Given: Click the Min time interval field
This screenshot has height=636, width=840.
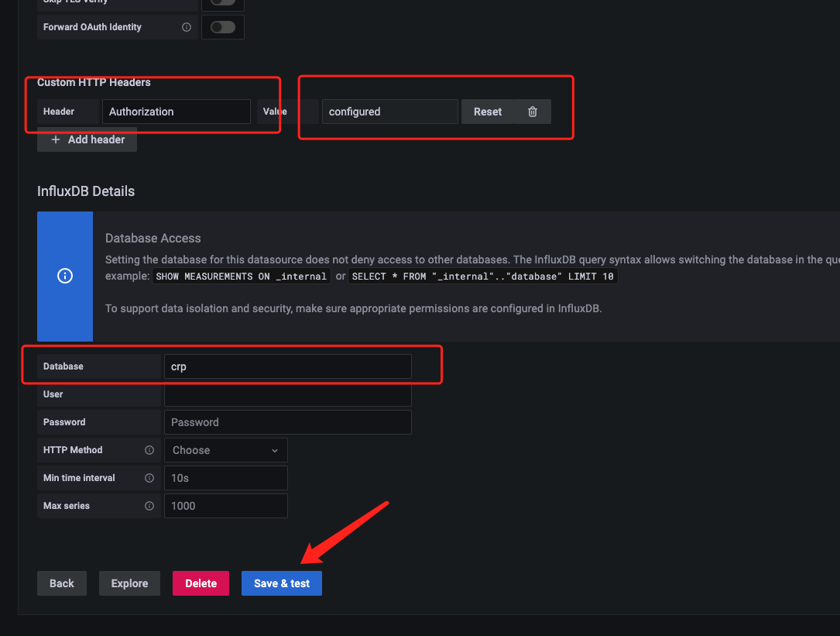Looking at the screenshot, I should (x=225, y=478).
